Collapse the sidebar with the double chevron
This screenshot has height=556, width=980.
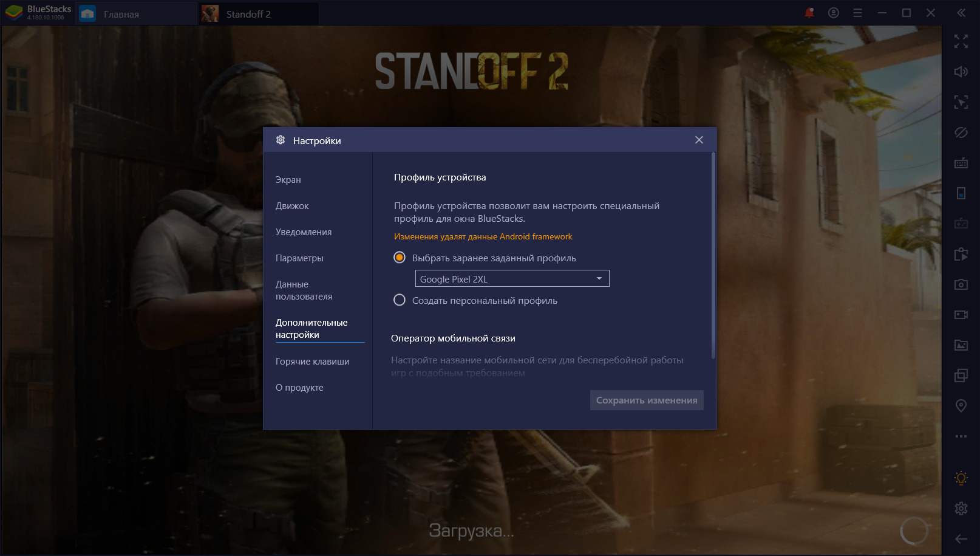[961, 13]
